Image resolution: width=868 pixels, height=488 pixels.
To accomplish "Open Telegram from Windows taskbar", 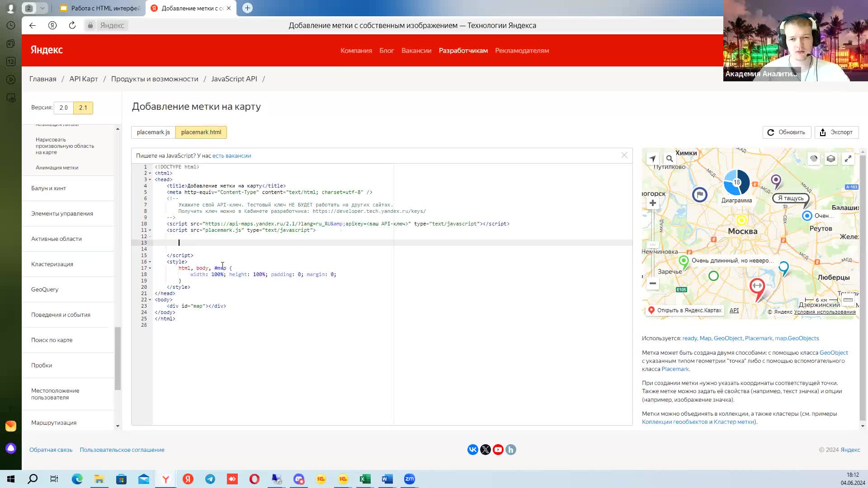I will pyautogui.click(x=210, y=479).
